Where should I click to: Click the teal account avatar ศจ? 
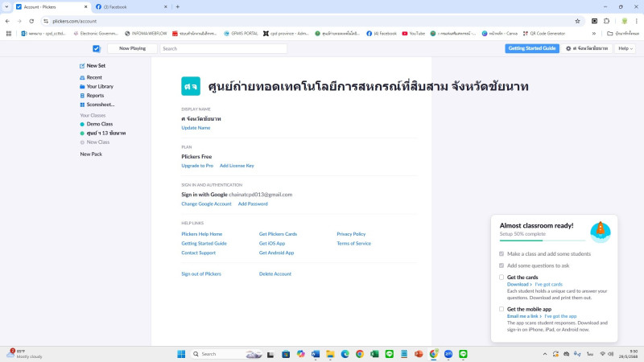(191, 86)
